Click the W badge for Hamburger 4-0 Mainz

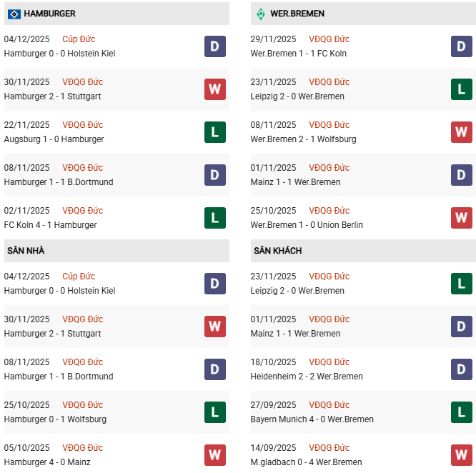coord(214,454)
